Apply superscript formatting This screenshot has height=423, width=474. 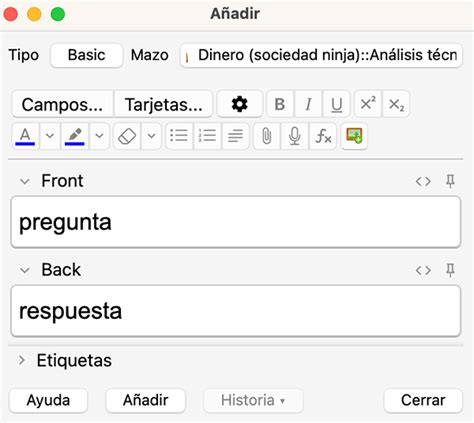coord(368,104)
